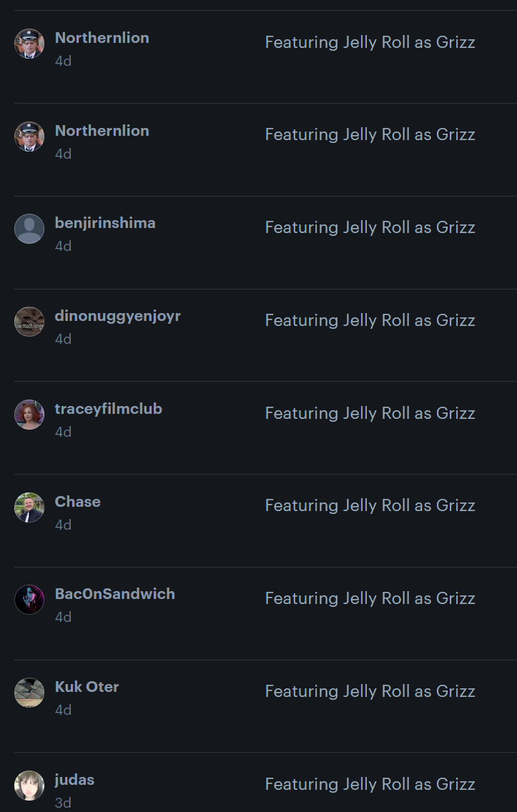Click BacOnSandwich's dark neon avatar

click(x=29, y=600)
